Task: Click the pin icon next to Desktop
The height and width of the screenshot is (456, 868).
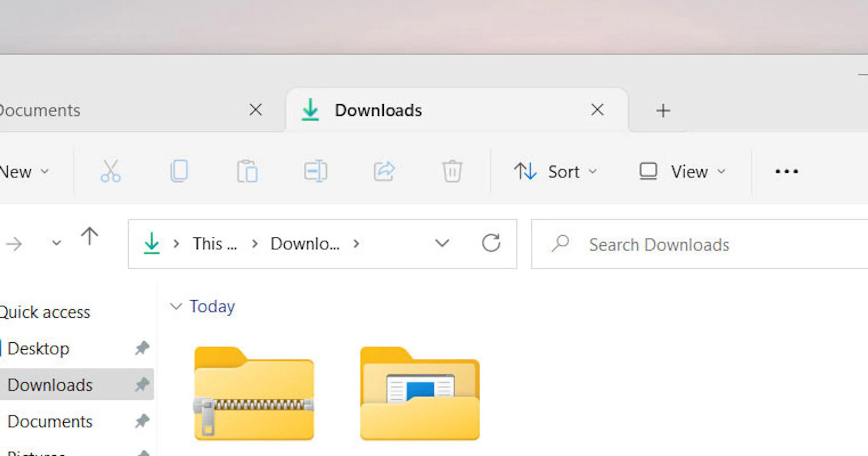Action: 142,348
